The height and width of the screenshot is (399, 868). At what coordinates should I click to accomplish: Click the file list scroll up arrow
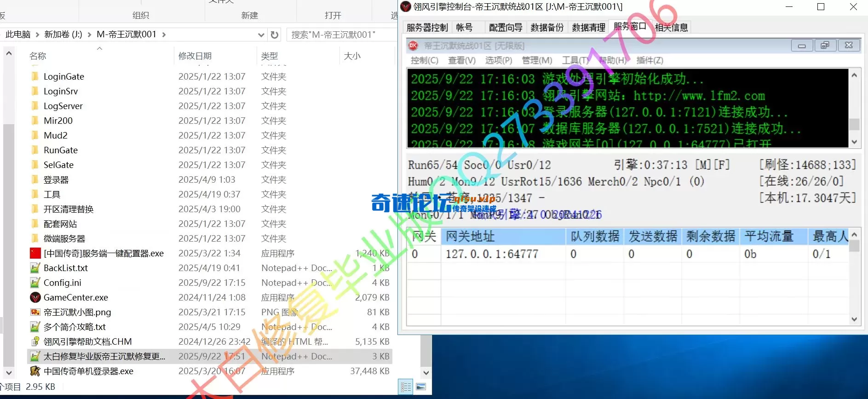pyautogui.click(x=9, y=53)
